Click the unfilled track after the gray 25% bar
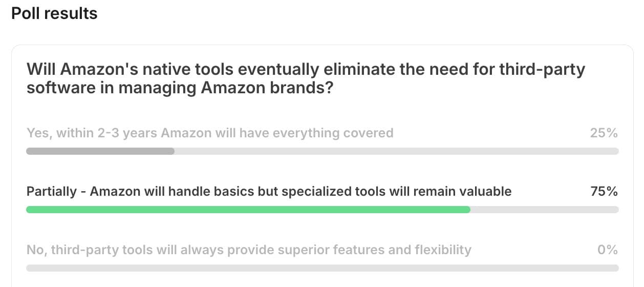The image size is (644, 287). click(397, 151)
